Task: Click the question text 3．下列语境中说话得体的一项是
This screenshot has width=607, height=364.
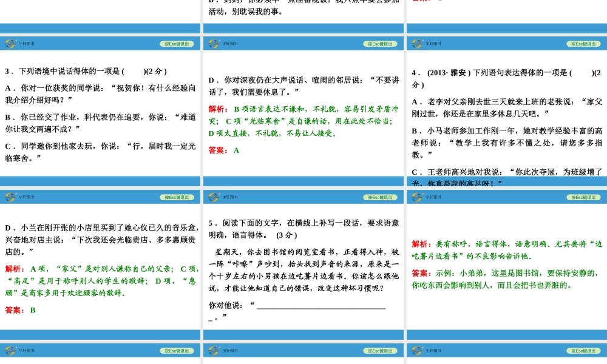Action: pos(86,71)
